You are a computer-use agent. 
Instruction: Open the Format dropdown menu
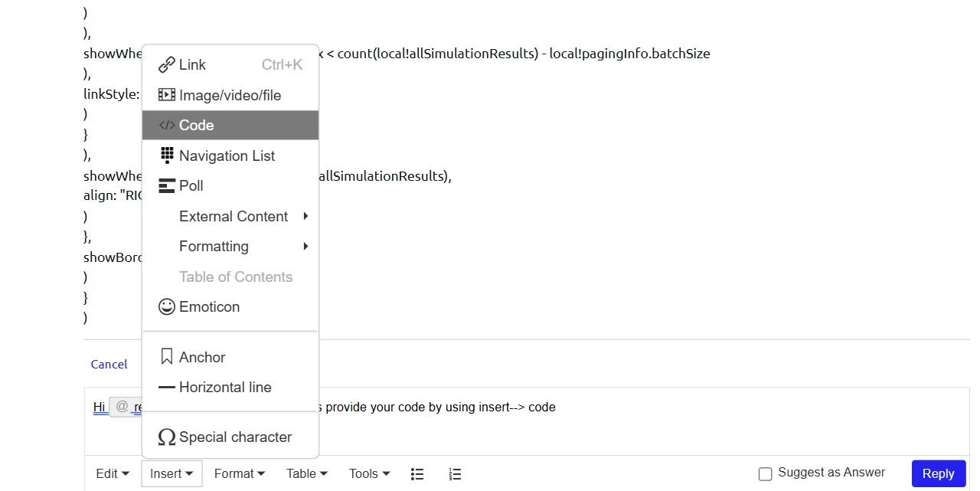point(240,474)
